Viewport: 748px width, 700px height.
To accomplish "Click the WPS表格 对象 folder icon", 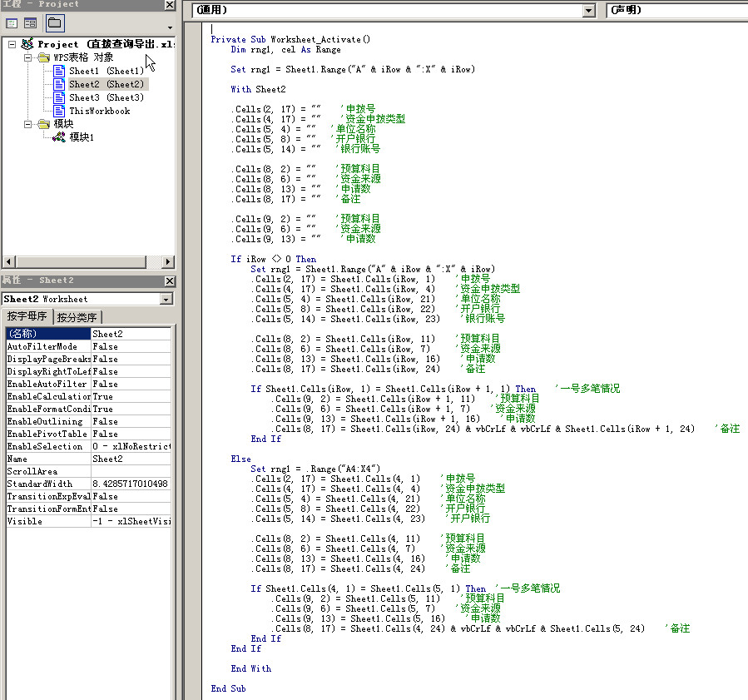I will coord(43,57).
